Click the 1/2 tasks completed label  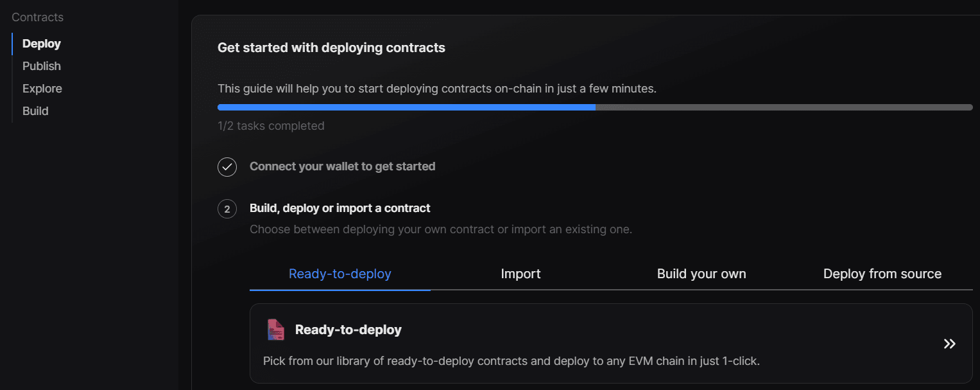(x=271, y=126)
